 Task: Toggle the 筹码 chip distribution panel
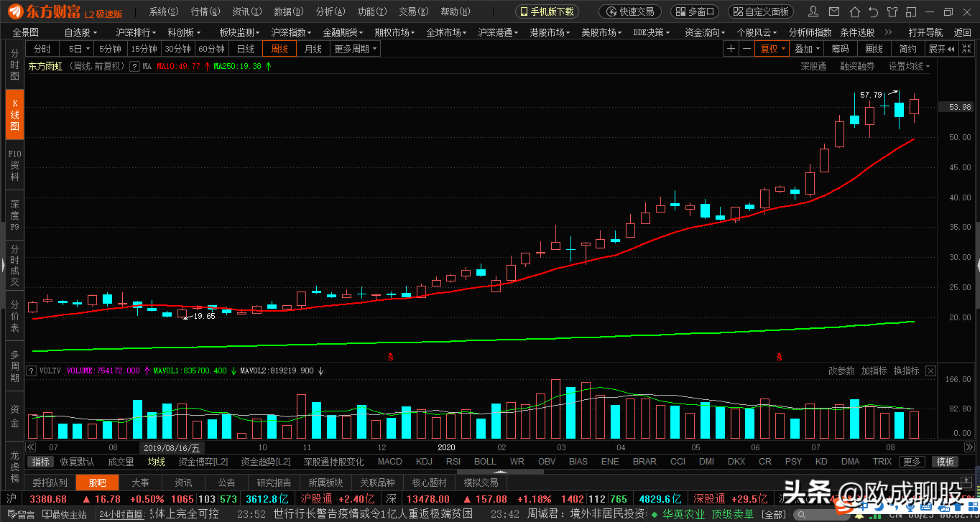coord(841,49)
